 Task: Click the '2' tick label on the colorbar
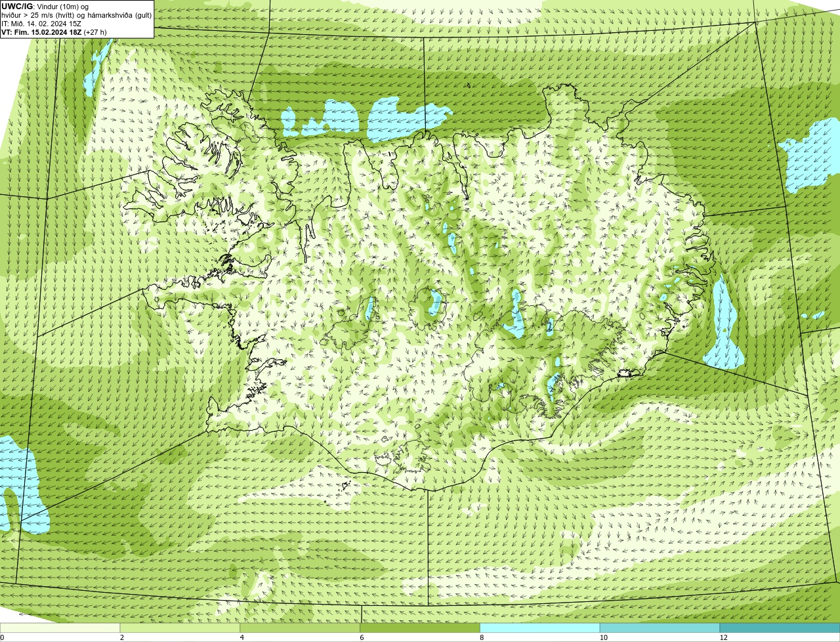point(122,637)
